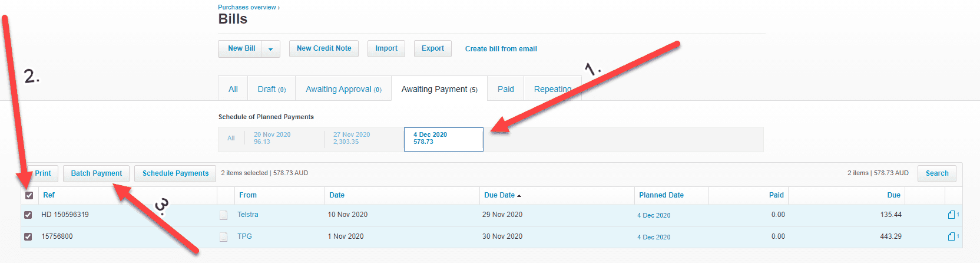Open the attachment icon on TPG row

(x=951, y=236)
